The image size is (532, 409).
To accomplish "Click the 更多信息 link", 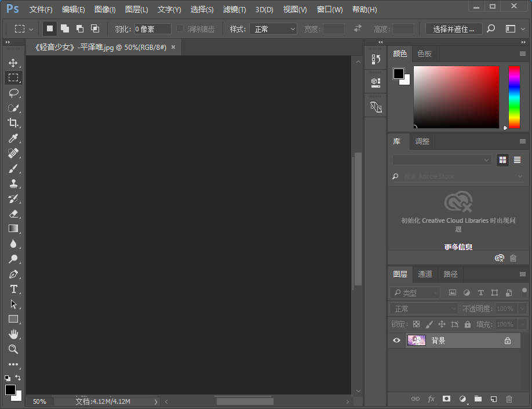I will point(458,247).
